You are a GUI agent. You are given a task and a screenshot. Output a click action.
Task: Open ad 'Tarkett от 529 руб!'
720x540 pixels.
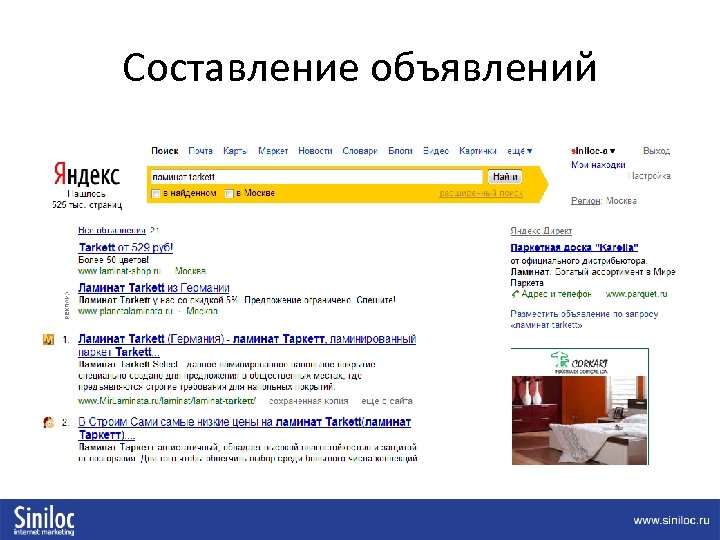pyautogui.click(x=125, y=248)
